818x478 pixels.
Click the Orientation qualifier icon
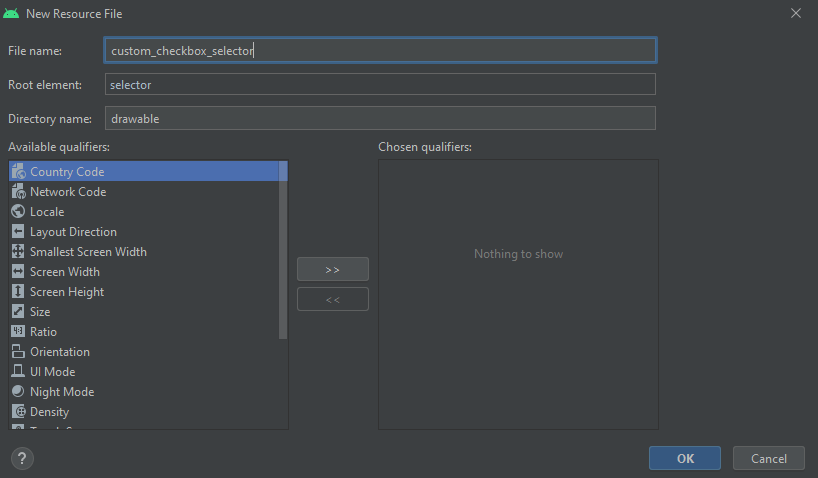click(x=18, y=351)
